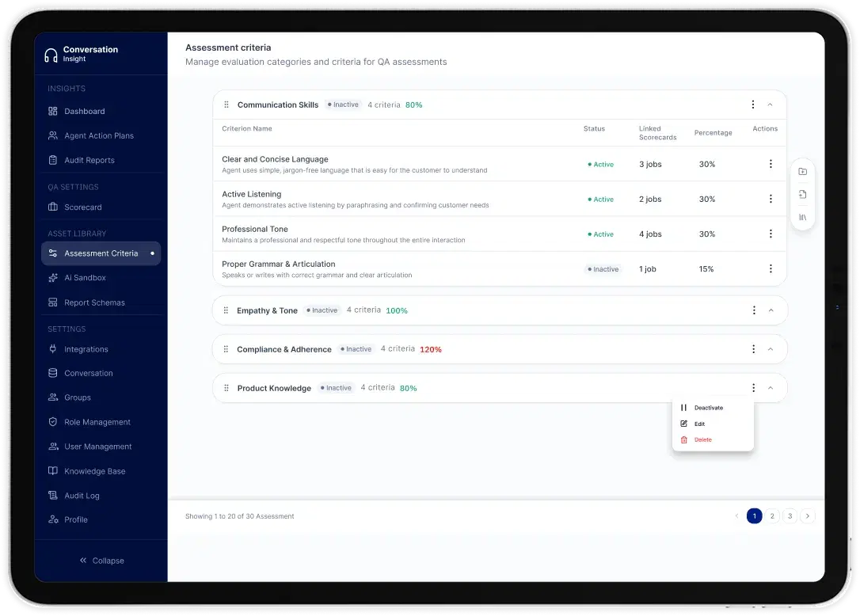Click the Report Schemas icon
Viewport: 860px width, 616px height.
click(x=52, y=302)
